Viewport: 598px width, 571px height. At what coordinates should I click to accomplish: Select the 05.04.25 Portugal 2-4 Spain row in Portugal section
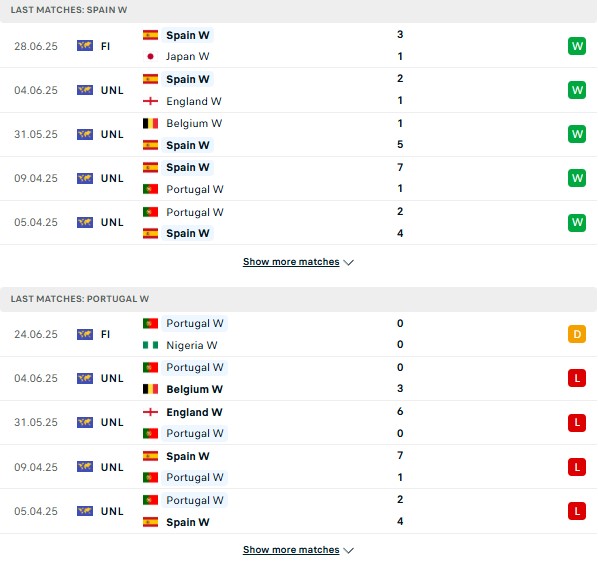[298, 511]
